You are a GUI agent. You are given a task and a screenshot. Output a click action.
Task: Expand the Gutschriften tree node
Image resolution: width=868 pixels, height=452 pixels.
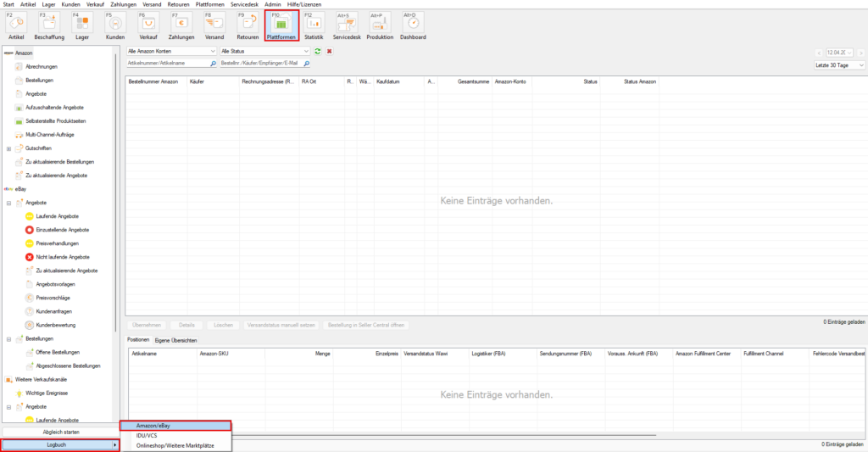[x=8, y=148]
